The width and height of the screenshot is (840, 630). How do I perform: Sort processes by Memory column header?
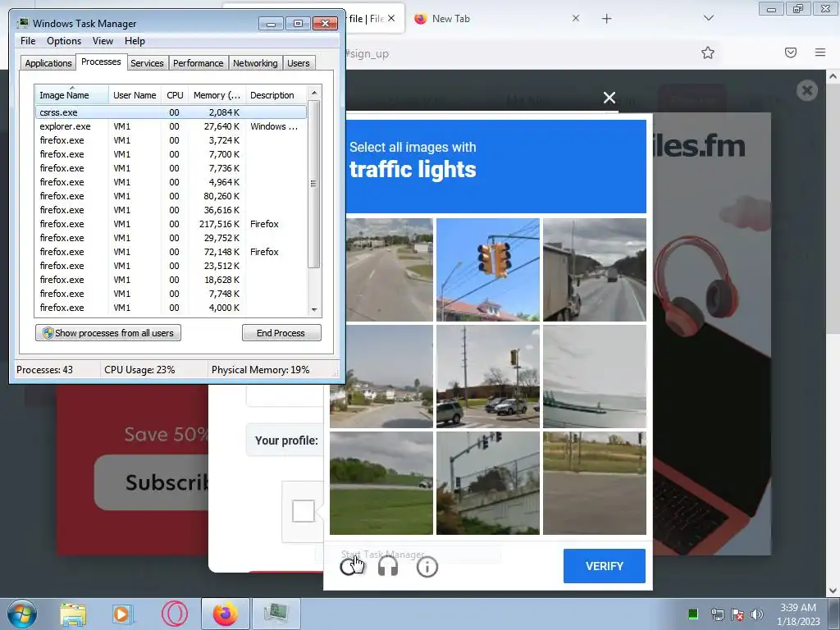[217, 95]
